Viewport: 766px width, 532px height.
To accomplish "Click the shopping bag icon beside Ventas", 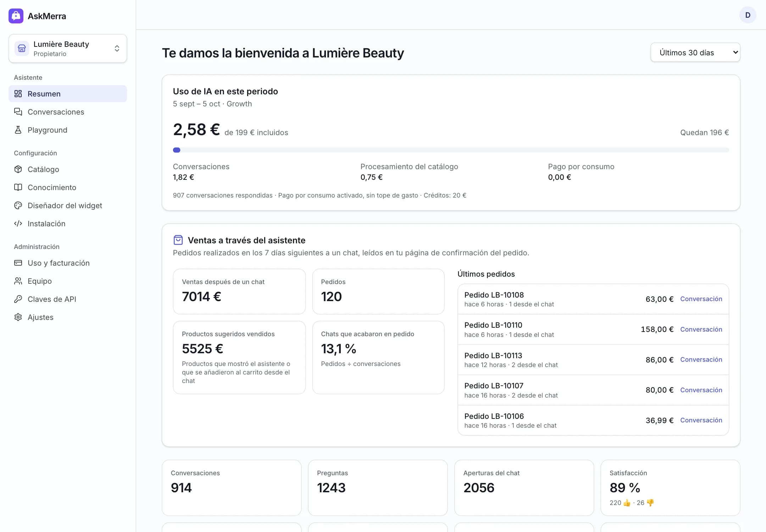I will (x=178, y=240).
